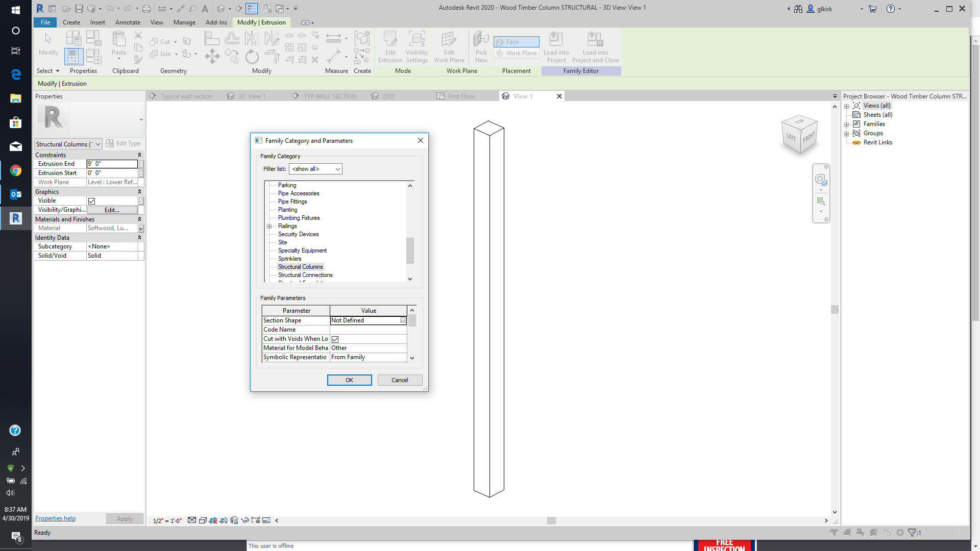Screen dimensions: 980x551
Task: Expand the Railings category tree node
Action: point(269,226)
